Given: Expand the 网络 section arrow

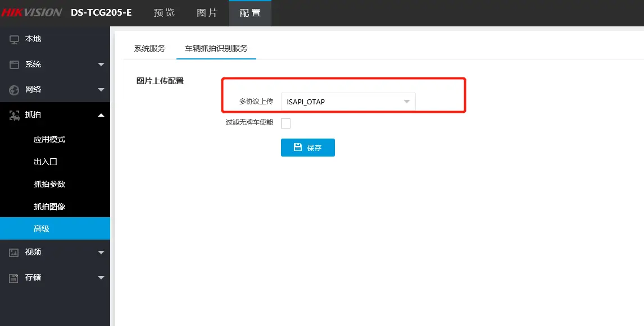Looking at the screenshot, I should [101, 90].
